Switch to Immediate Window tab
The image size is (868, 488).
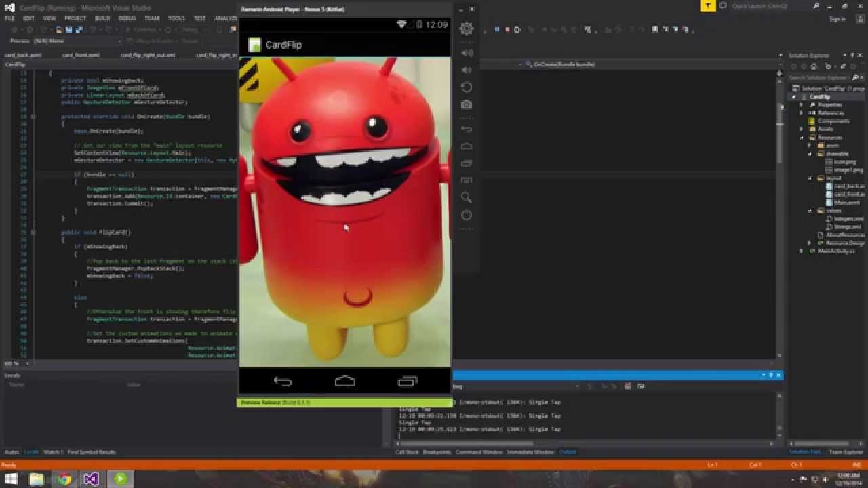tap(530, 452)
